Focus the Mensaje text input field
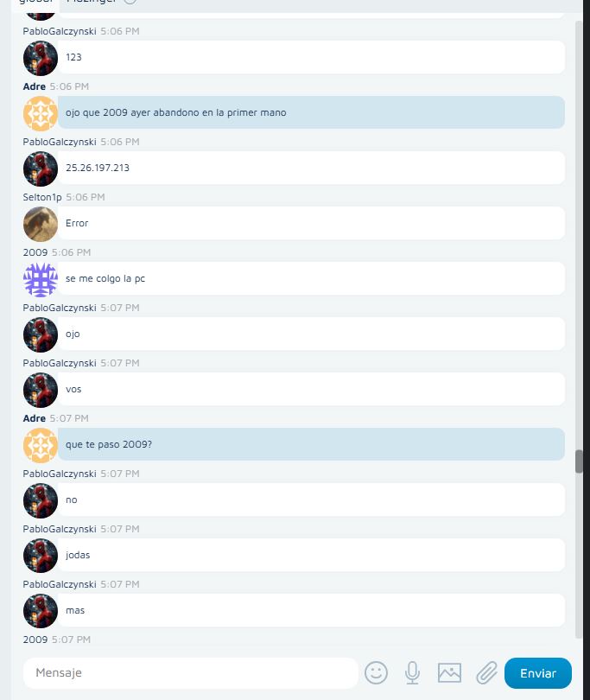Image resolution: width=590 pixels, height=700 pixels. pyautogui.click(x=191, y=672)
